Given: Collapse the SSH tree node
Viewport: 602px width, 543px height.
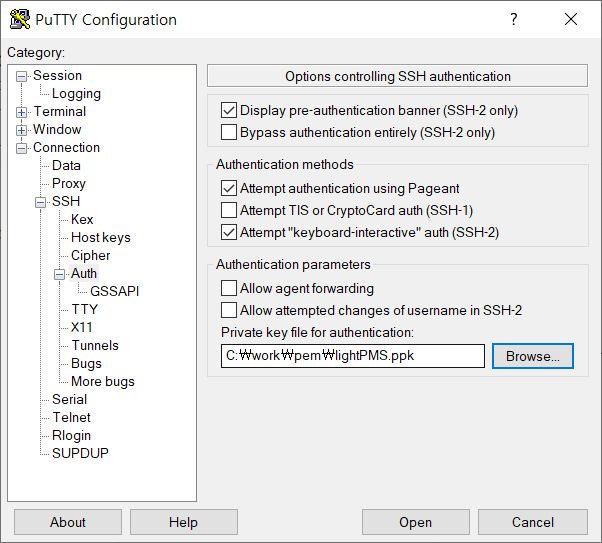Looking at the screenshot, I should click(40, 202).
